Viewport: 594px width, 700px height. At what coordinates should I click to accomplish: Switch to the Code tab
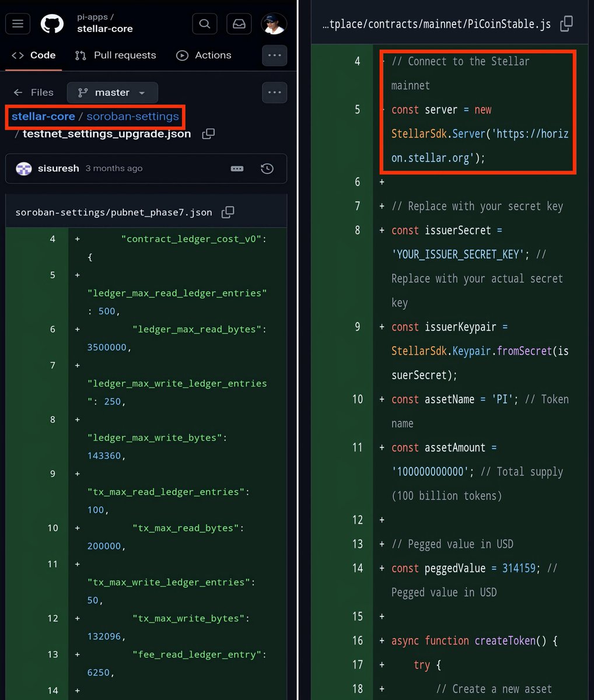34,55
